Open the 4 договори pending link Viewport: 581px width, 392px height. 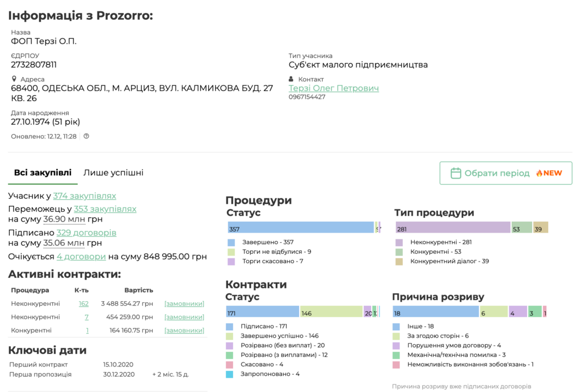click(81, 256)
